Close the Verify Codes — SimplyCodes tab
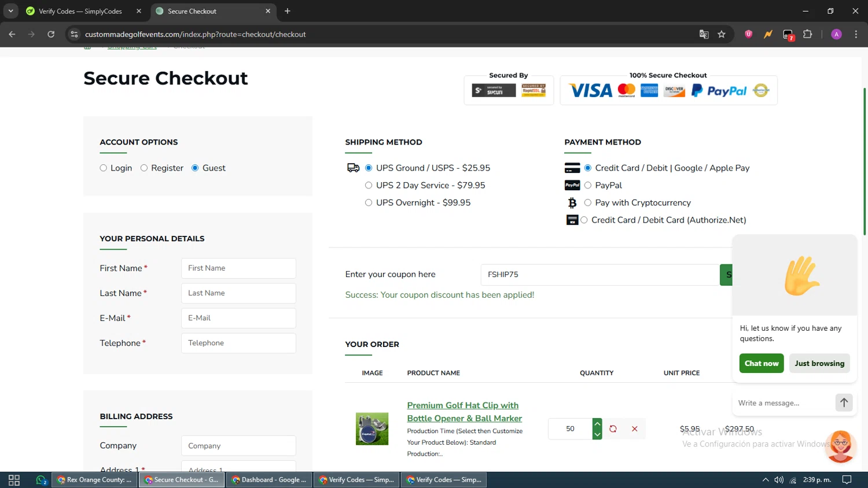The height and width of the screenshot is (488, 868). click(139, 11)
